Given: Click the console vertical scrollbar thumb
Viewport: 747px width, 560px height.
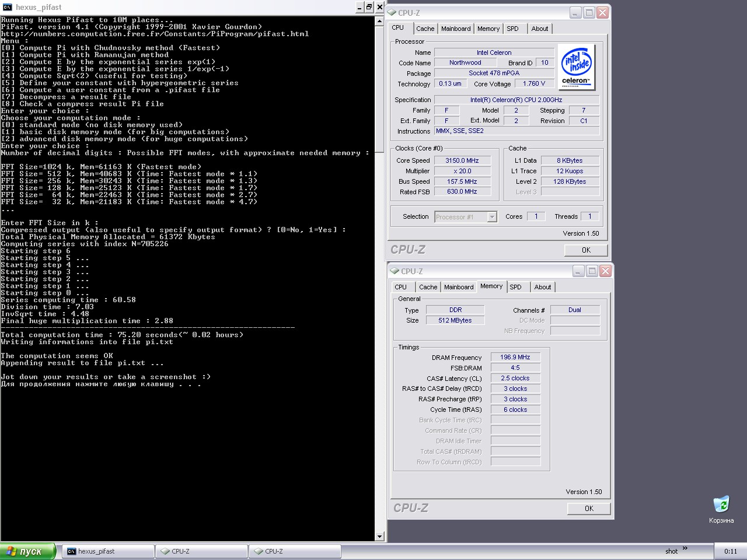Looking at the screenshot, I should pos(380,89).
